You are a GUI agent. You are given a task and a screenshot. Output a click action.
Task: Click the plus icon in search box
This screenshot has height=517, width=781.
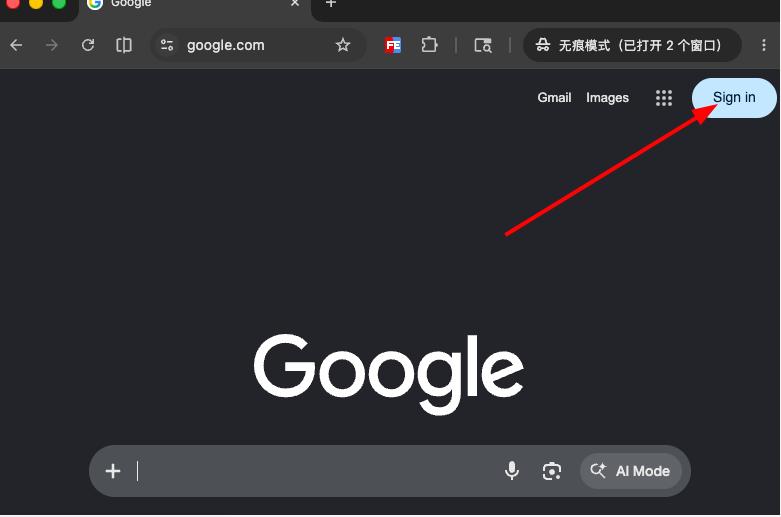click(x=113, y=471)
